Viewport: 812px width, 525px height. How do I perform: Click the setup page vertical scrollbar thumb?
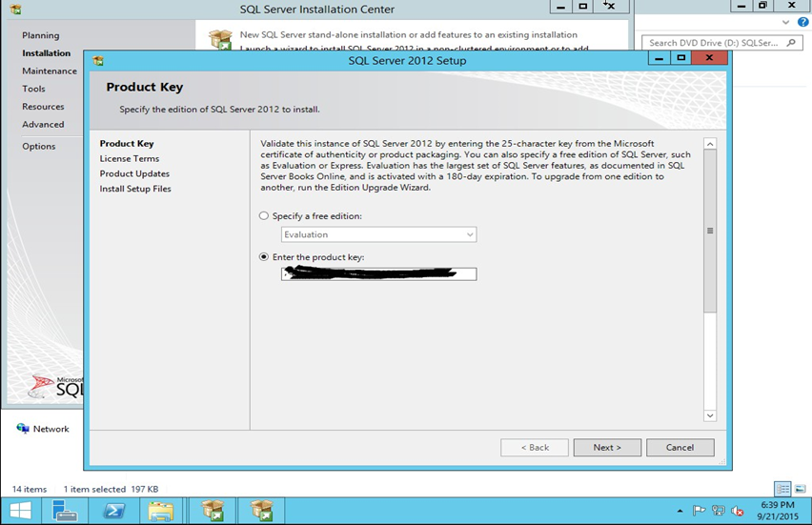point(709,231)
